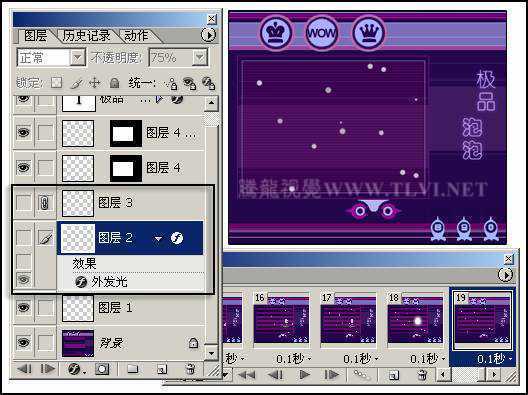
Task: Select the 图层 1 layer row
Action: tap(131, 307)
